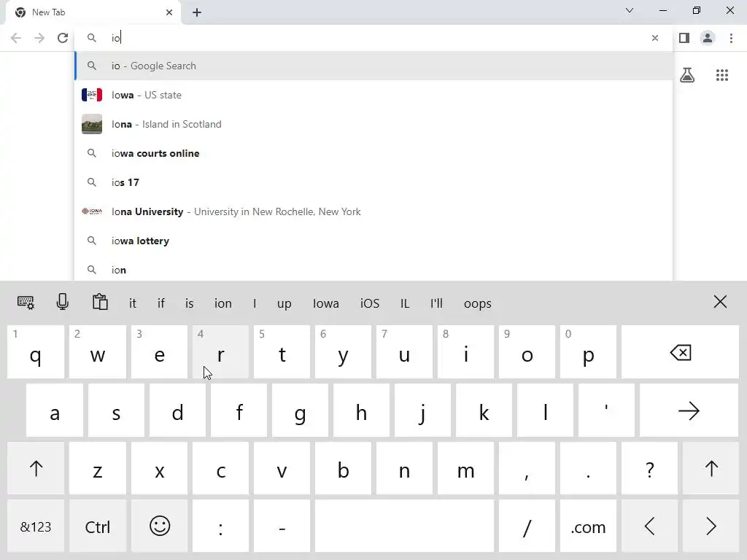The image size is (747, 560).
Task: Tap the apostrophe key
Action: [606, 411]
